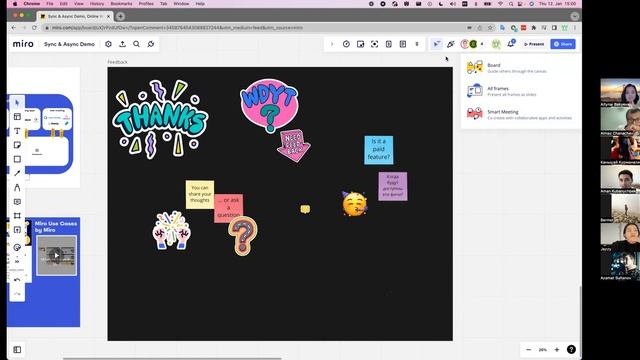The width and height of the screenshot is (640, 360).
Task: Select the Text tool
Action: (x=17, y=131)
